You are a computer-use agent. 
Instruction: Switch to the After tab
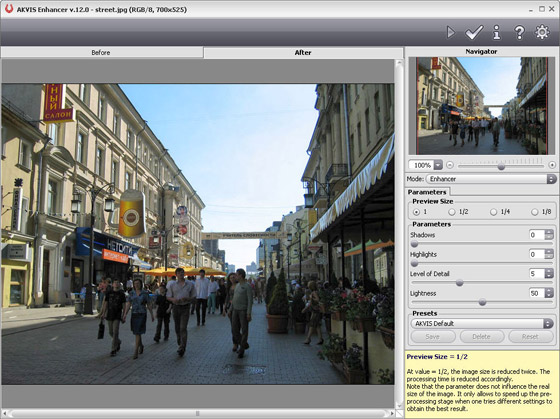coord(303,53)
